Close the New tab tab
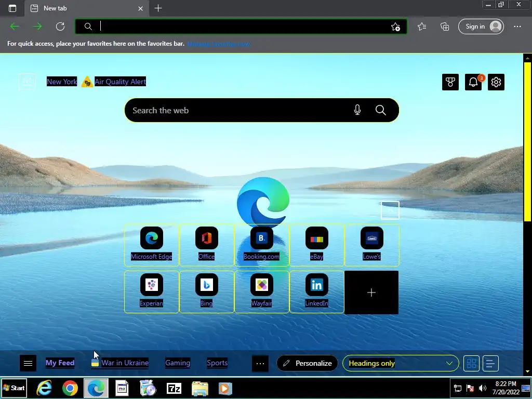The width and height of the screenshot is (532, 399). 140,8
